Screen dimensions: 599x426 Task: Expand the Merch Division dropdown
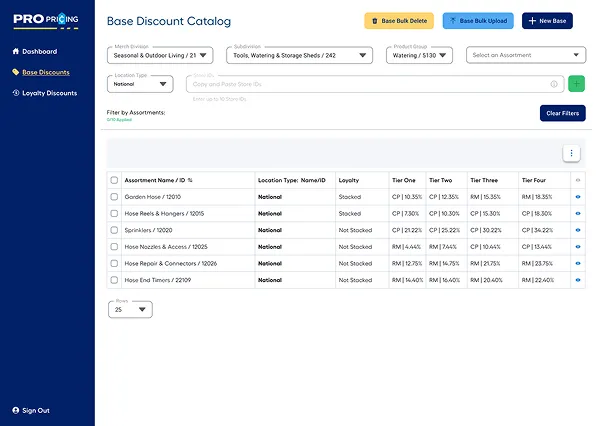coord(160,55)
